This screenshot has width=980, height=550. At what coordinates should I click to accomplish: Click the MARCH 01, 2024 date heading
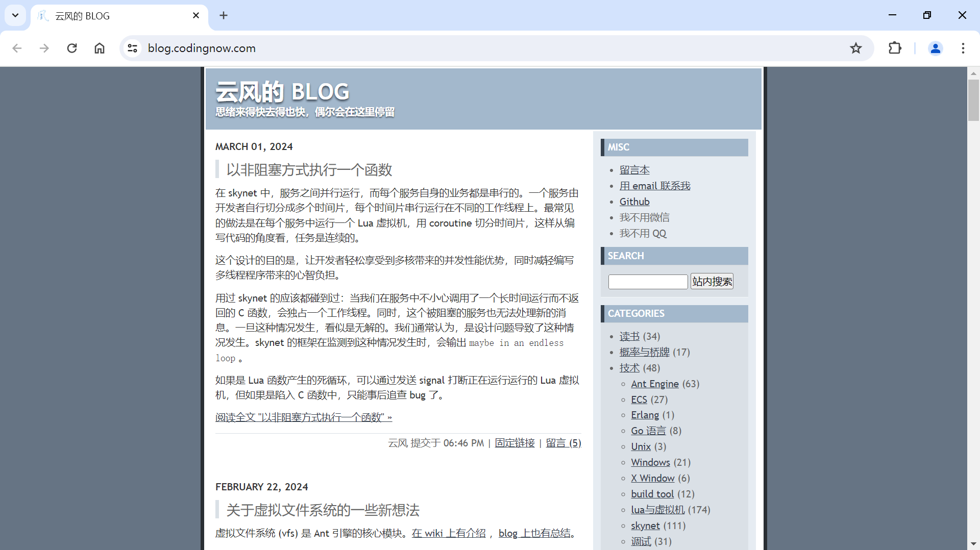pos(254,147)
